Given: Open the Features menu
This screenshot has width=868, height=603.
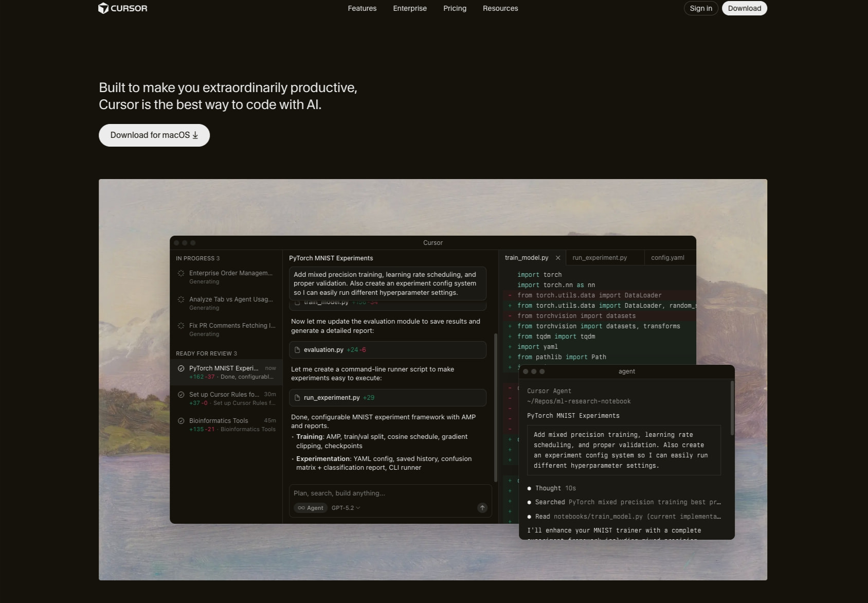Looking at the screenshot, I should 362,8.
